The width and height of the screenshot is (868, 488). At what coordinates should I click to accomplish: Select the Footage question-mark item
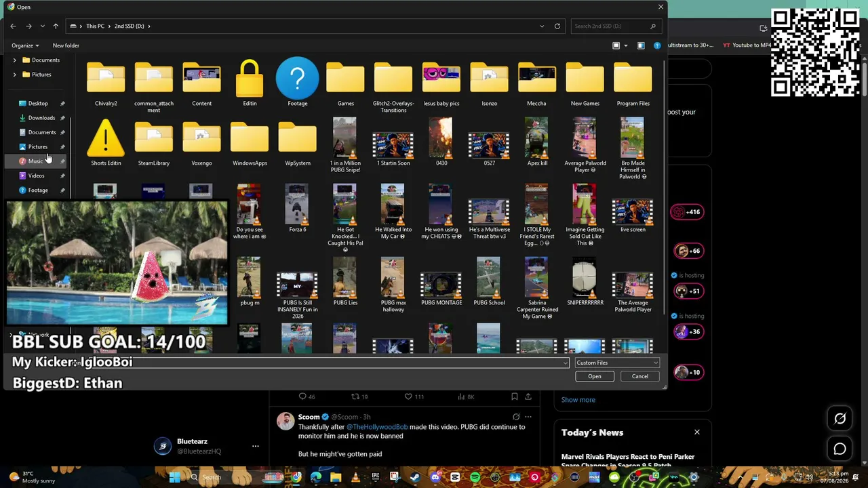pos(298,83)
